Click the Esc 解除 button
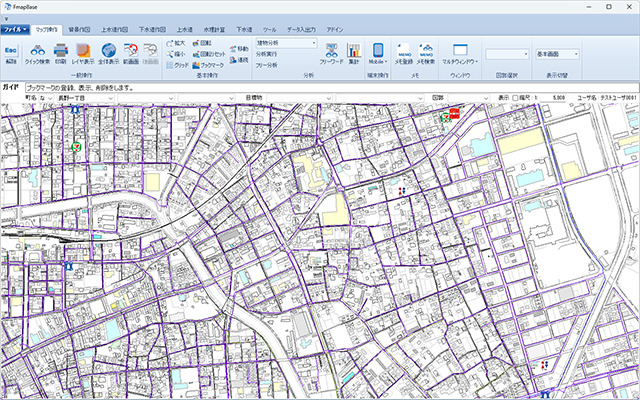The image size is (640, 400). [x=10, y=53]
